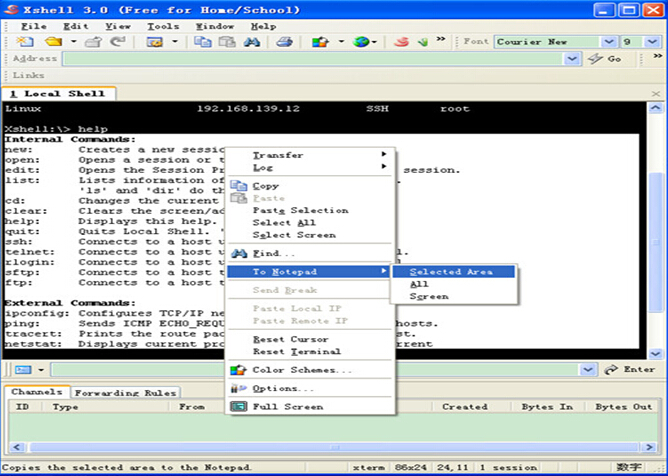Expand the Properties dropdown arrow
Image resolution: width=668 pixels, height=476 pixels.
click(x=175, y=42)
